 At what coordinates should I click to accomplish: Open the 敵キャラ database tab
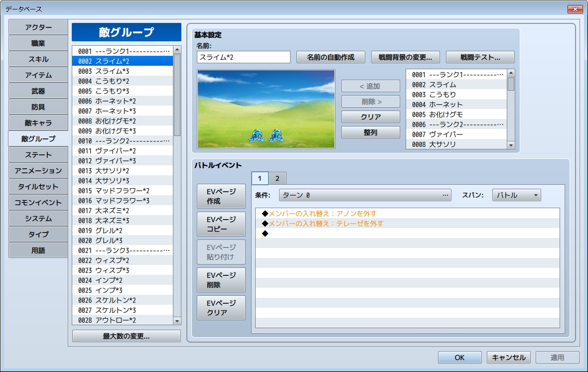coord(38,123)
